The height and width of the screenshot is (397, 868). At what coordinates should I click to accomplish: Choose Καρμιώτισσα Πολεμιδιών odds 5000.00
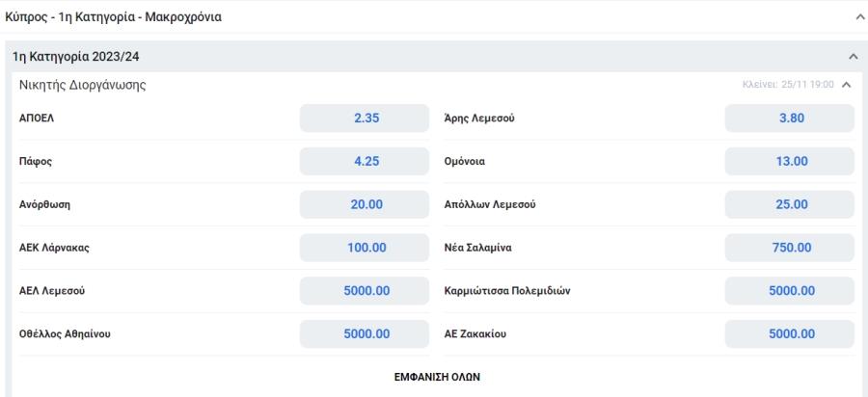click(789, 291)
